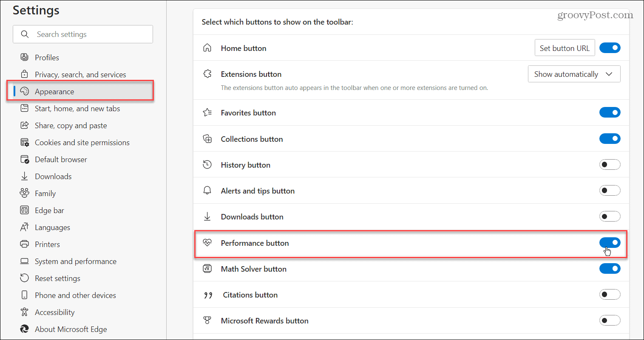This screenshot has height=340, width=644.
Task: Click the Math Solver icon
Action: (x=207, y=268)
